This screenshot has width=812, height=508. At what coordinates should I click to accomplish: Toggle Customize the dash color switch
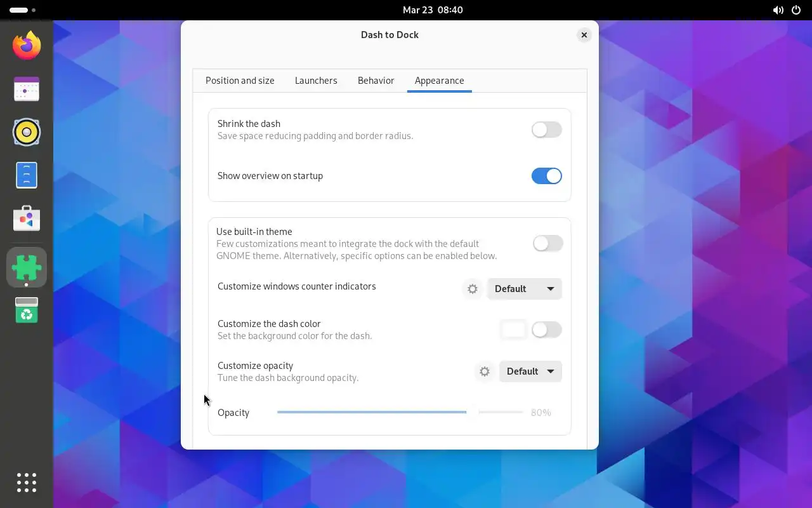(x=547, y=330)
